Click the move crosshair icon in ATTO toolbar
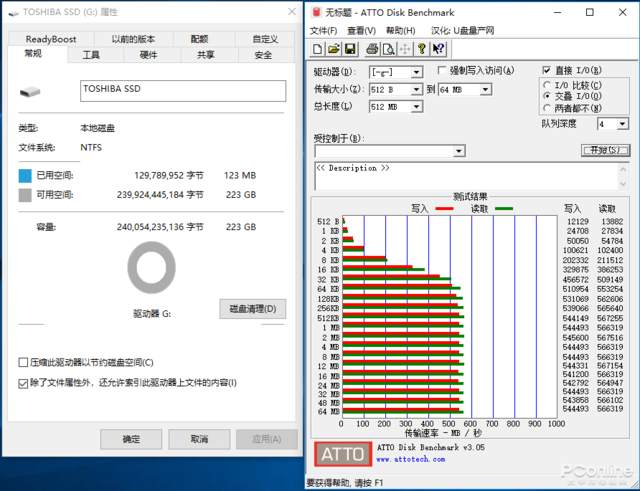This screenshot has height=491, width=640. tap(404, 49)
